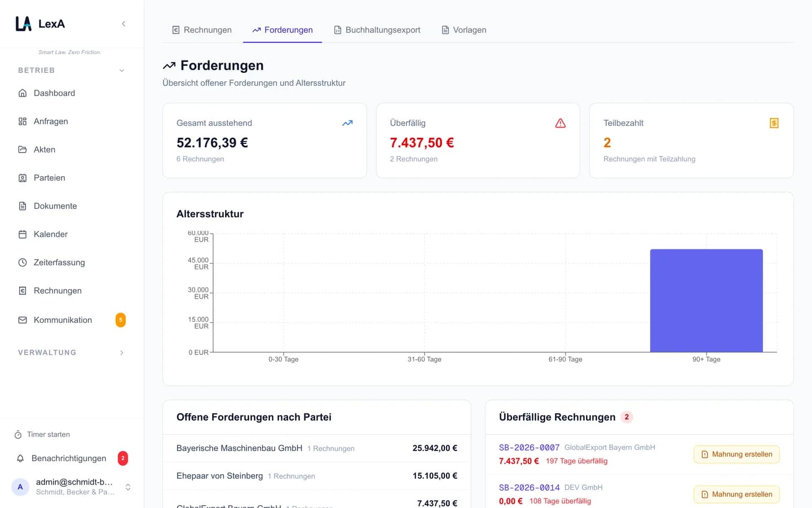Click the red notification count badge
The width and height of the screenshot is (812, 508).
point(123,458)
